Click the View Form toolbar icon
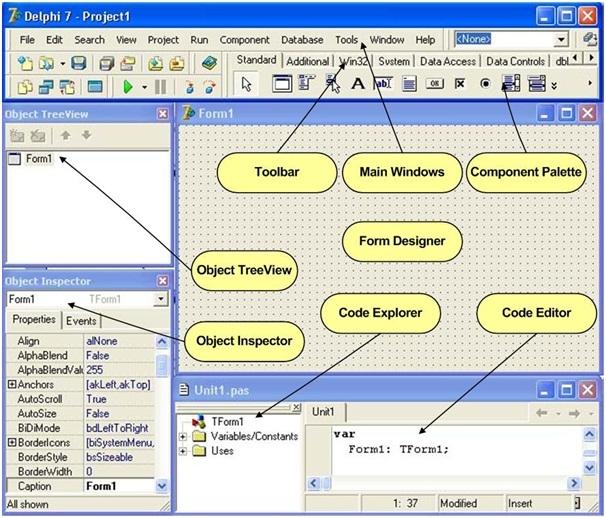This screenshot has width=606, height=518. 46,87
